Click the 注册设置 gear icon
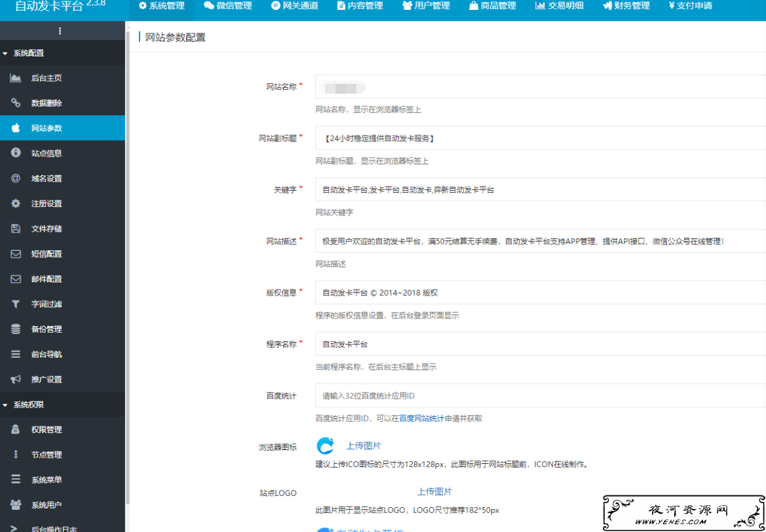 (16, 203)
